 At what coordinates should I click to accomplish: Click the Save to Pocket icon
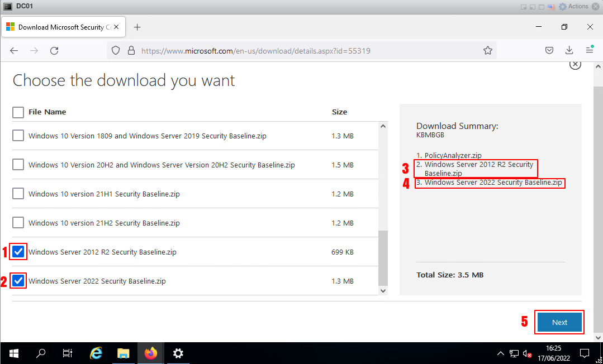[x=549, y=50]
